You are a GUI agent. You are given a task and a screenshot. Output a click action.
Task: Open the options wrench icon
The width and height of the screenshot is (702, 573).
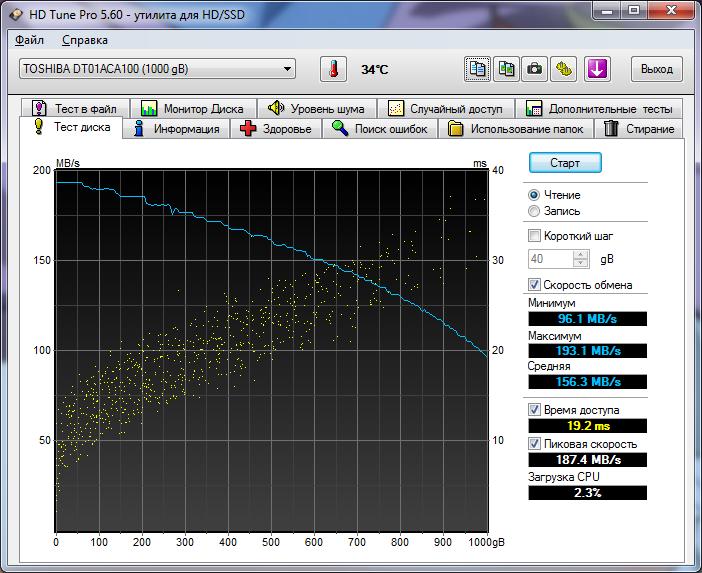[566, 69]
